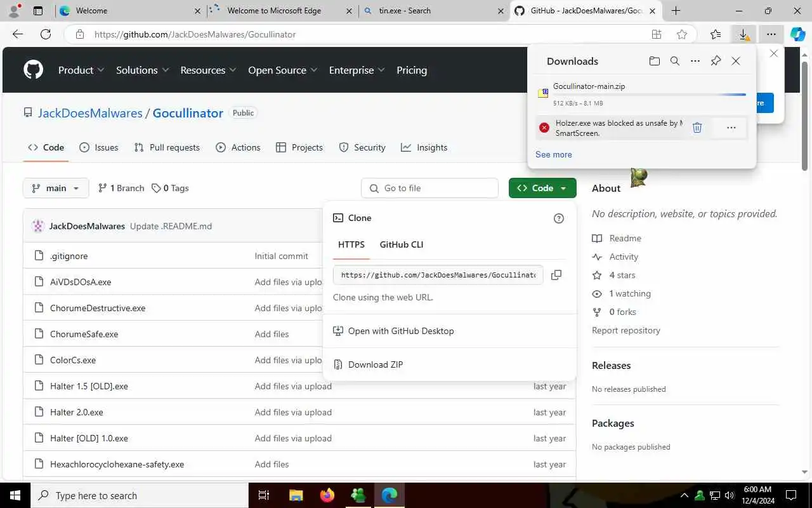The width and height of the screenshot is (812, 508).
Task: Open the Projects tab
Action: pos(299,147)
